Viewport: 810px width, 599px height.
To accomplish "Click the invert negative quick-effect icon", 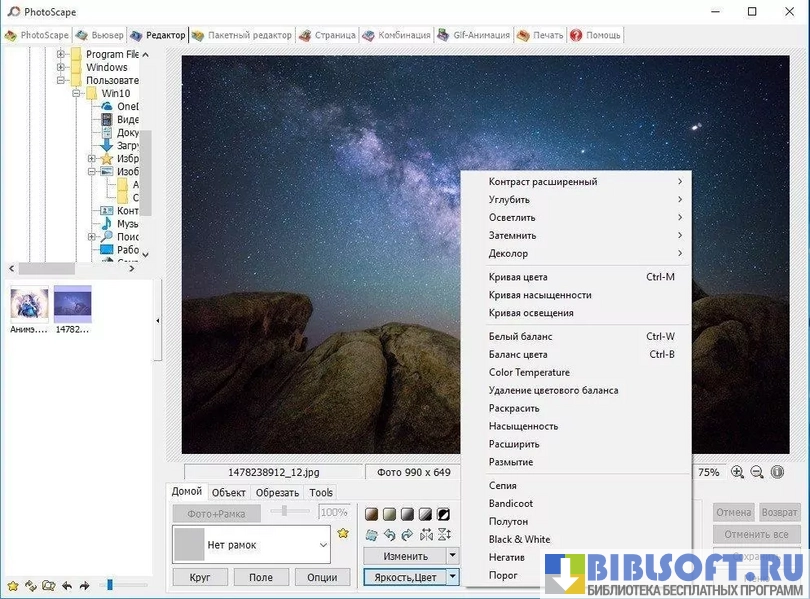I will (443, 514).
